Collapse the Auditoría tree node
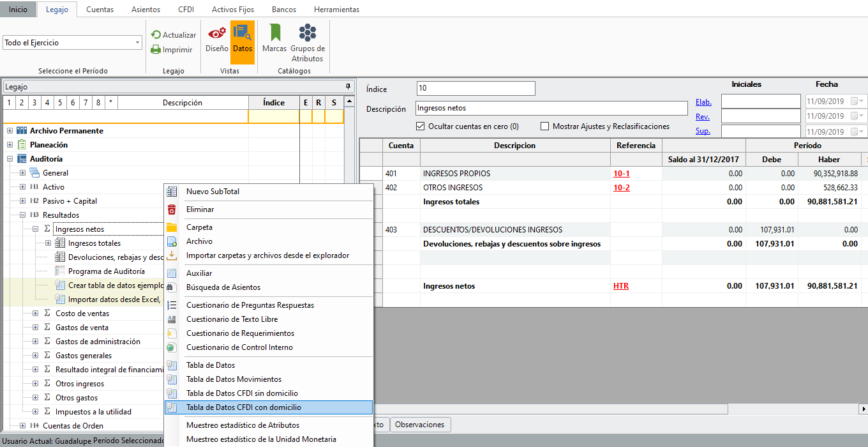 coord(10,159)
